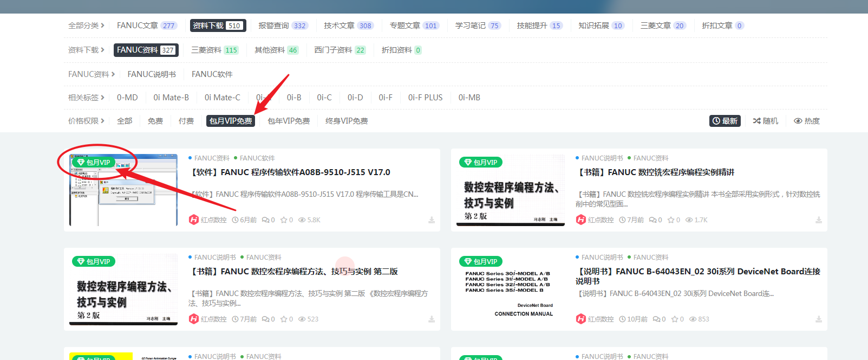This screenshot has height=360, width=868.
Task: Choose the 0i-D tag
Action: click(355, 98)
